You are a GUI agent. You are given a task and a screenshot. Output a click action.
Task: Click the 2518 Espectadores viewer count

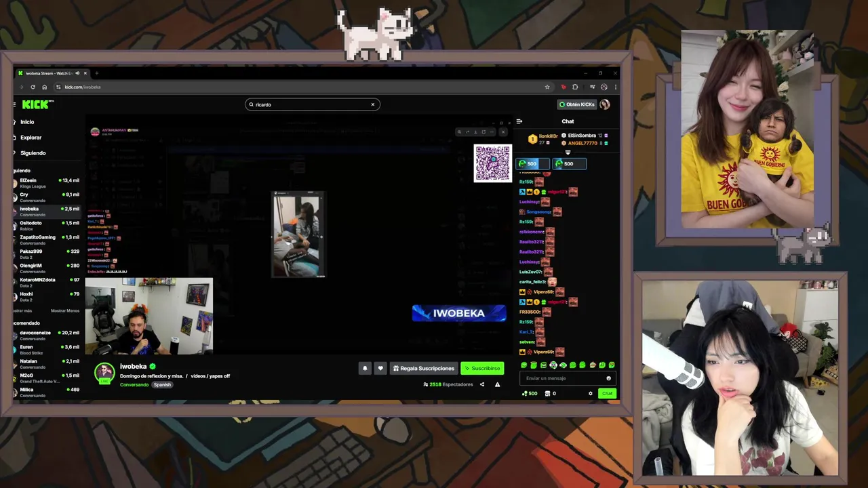[448, 384]
